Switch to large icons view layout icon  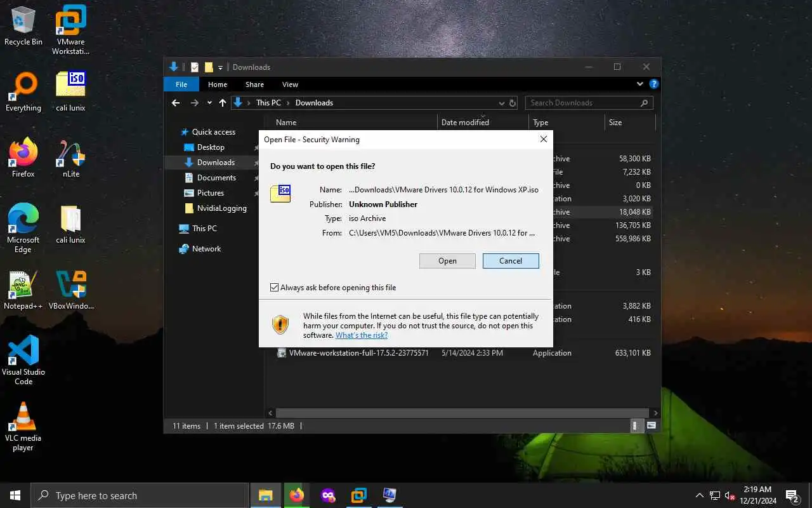[651, 426]
